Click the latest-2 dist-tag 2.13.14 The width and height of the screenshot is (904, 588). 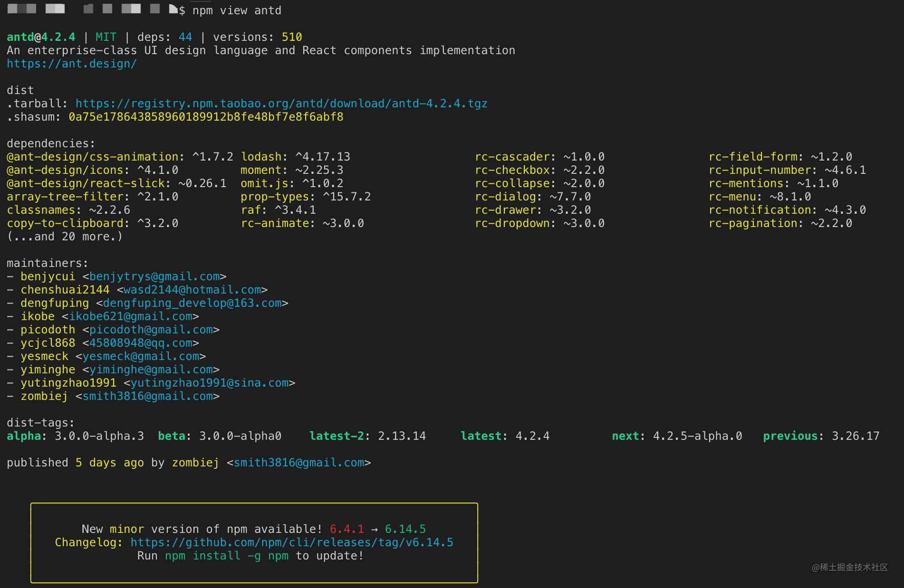coord(367,436)
